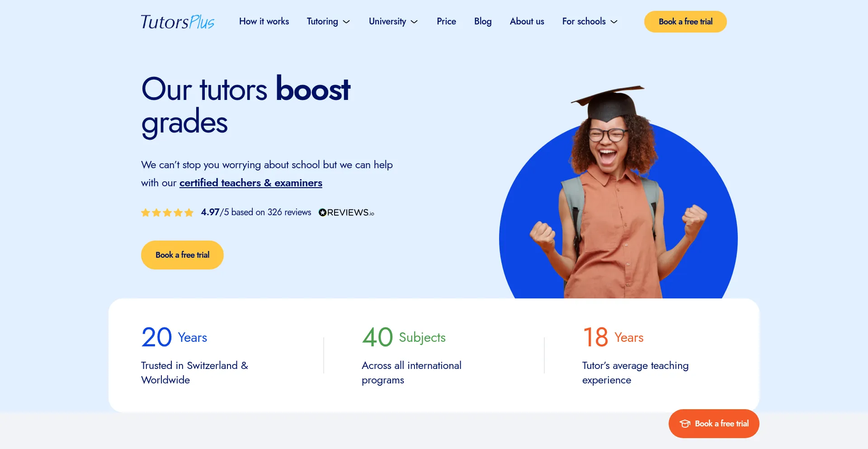The height and width of the screenshot is (449, 868).
Task: Click the TutorsPlus logo
Action: [x=178, y=22]
